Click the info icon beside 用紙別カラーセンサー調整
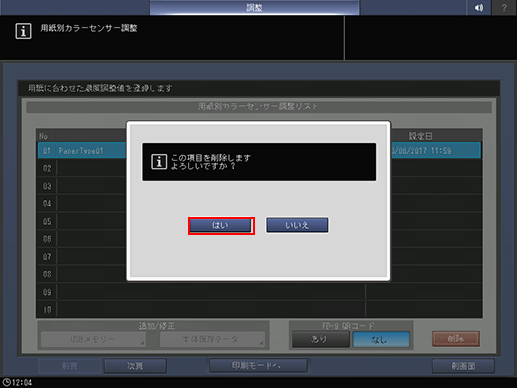517x388 pixels. [23, 31]
